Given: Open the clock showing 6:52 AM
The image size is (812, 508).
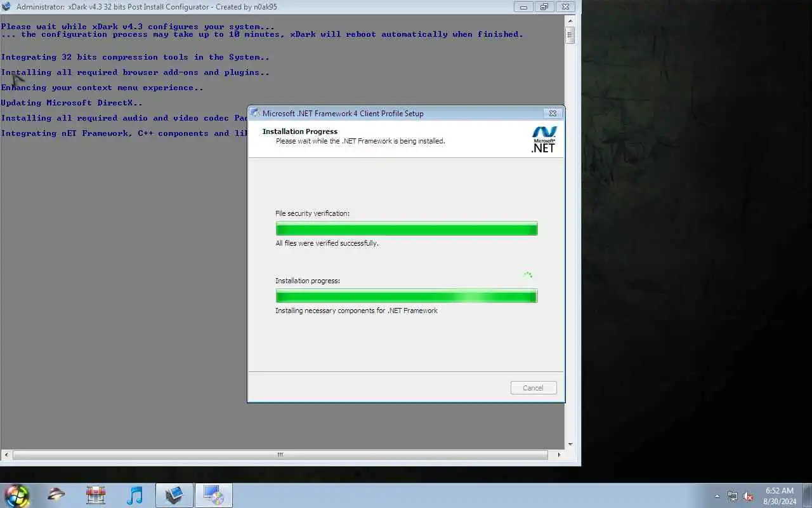Looking at the screenshot, I should tap(780, 495).
